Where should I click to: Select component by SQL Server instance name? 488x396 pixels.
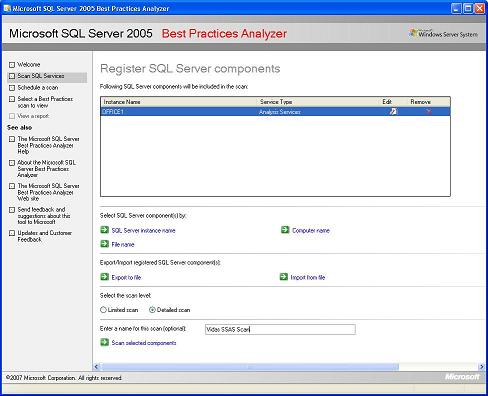click(143, 230)
